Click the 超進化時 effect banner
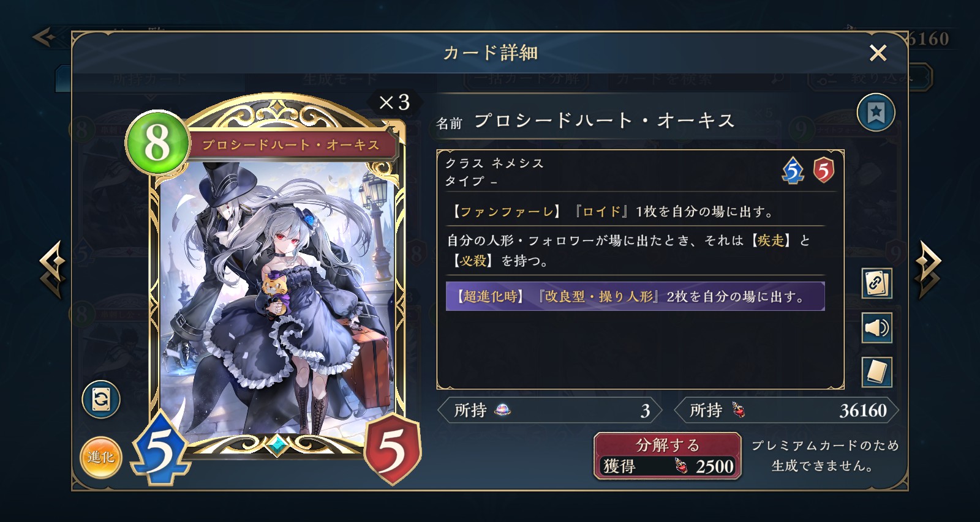The image size is (980, 522). pos(635,297)
